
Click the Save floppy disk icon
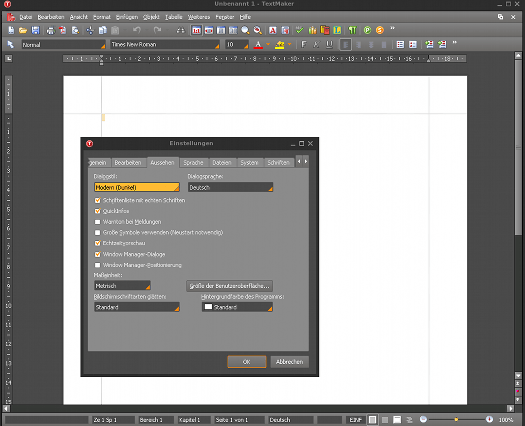point(35,30)
